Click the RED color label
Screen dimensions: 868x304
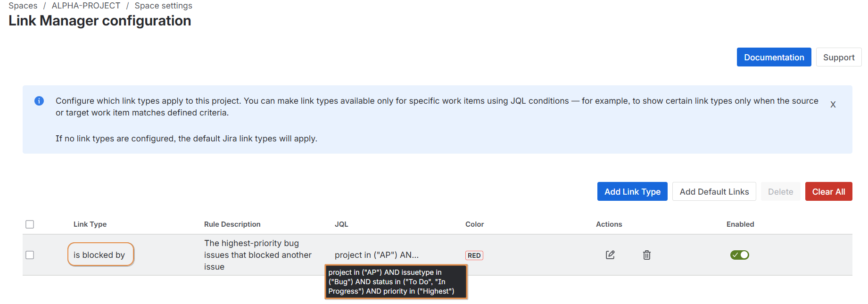(x=474, y=255)
